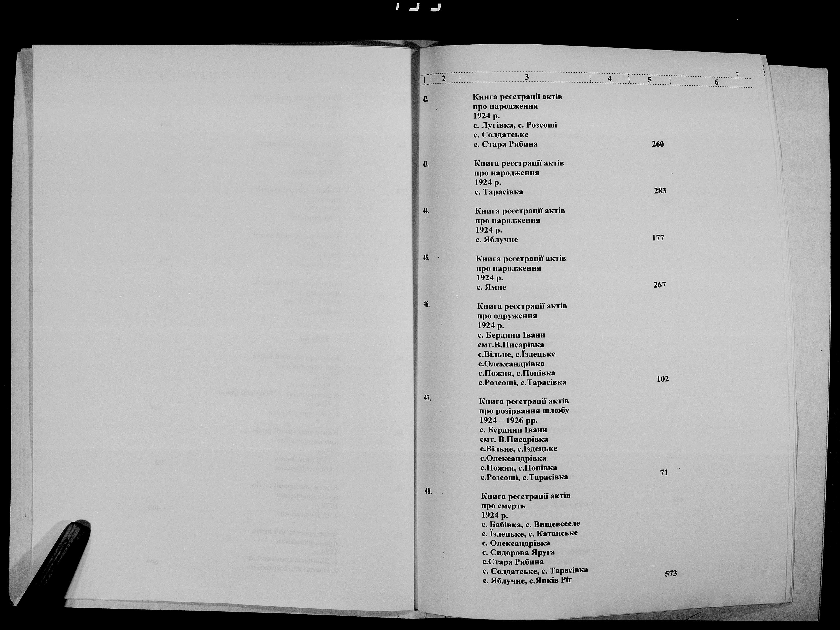
Task: Click entry number 48.
Action: pyautogui.click(x=428, y=491)
